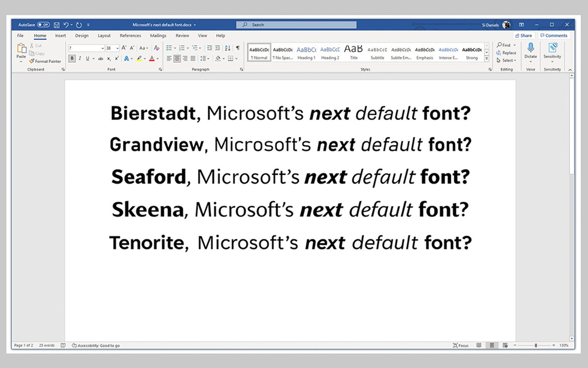Click the Format Painter button
The width and height of the screenshot is (588, 368).
pyautogui.click(x=45, y=61)
